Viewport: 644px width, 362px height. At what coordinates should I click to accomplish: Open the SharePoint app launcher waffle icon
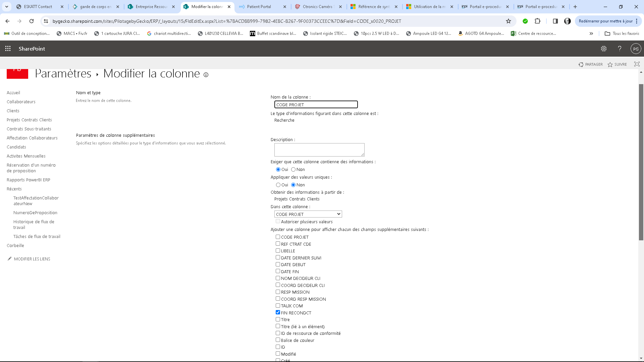click(8, 49)
